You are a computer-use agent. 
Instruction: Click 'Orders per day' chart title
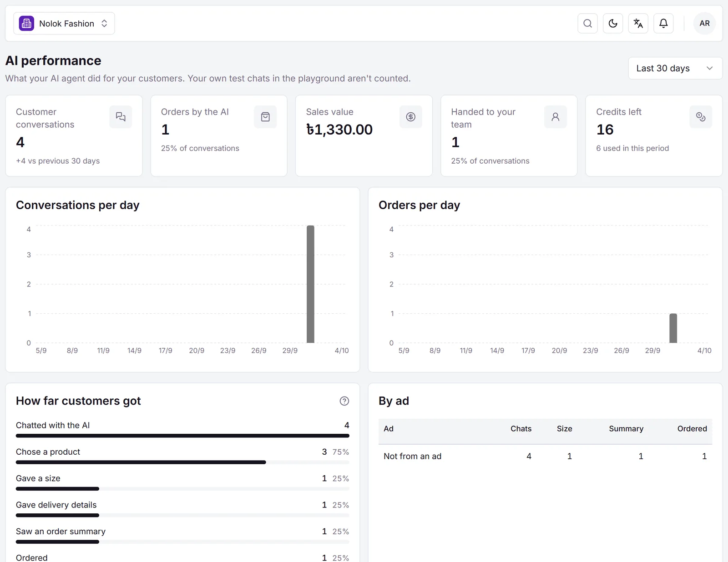tap(419, 205)
